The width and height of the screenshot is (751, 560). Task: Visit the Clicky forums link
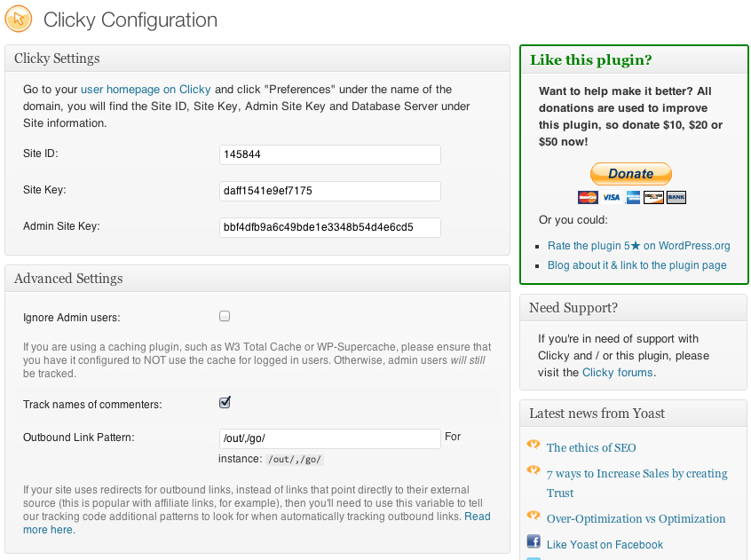click(617, 373)
